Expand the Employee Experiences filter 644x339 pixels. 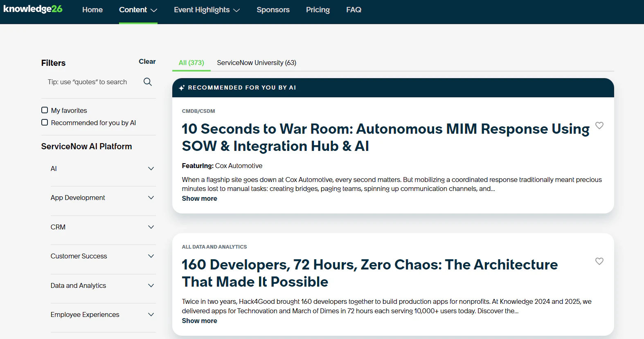click(102, 314)
